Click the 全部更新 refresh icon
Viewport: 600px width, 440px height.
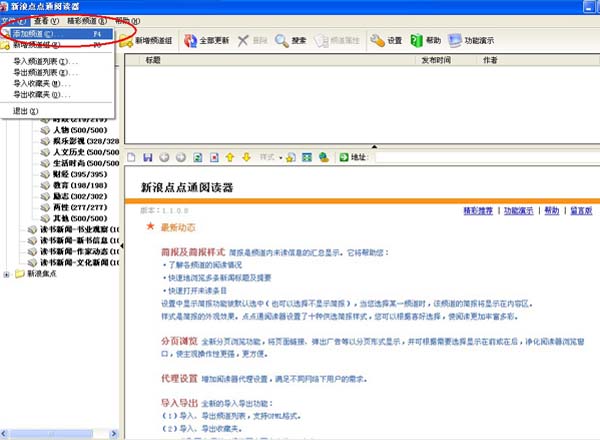(x=190, y=41)
